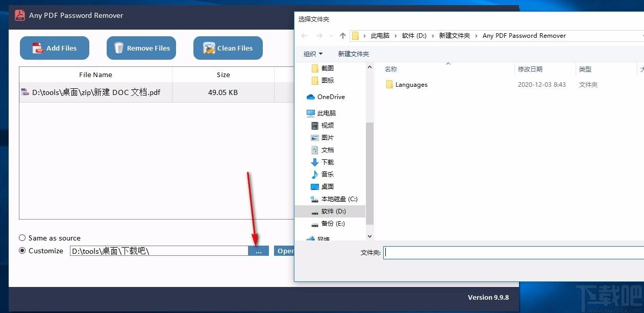Open 图片 in navigation tree
This screenshot has width=644, height=313.
(x=328, y=137)
